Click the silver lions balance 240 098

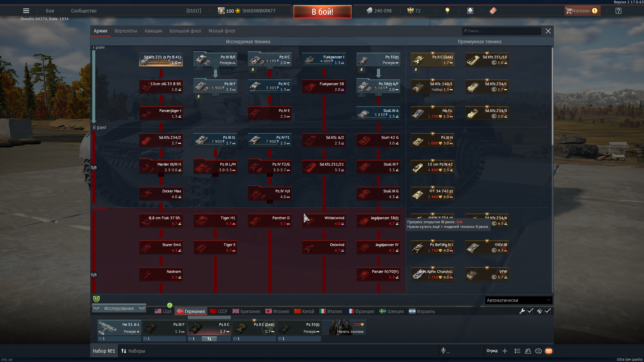(x=379, y=11)
